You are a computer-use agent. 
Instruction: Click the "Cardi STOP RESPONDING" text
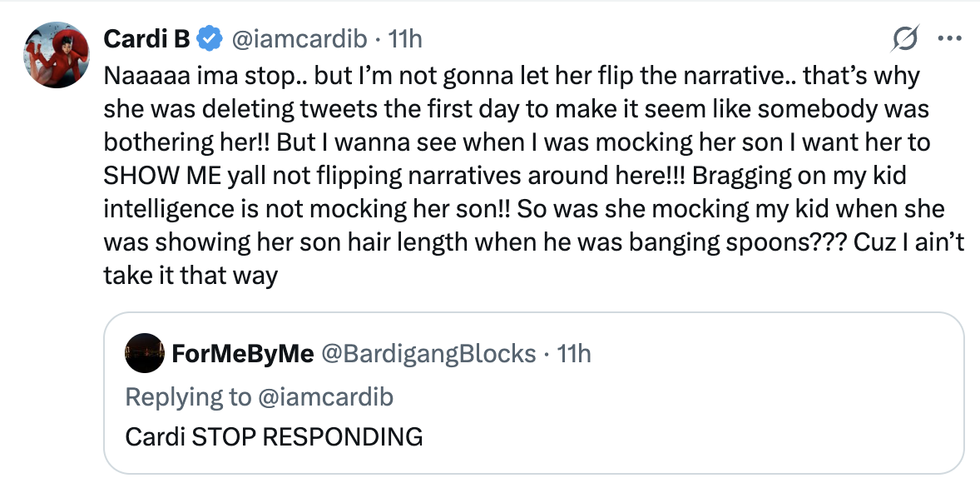click(274, 436)
